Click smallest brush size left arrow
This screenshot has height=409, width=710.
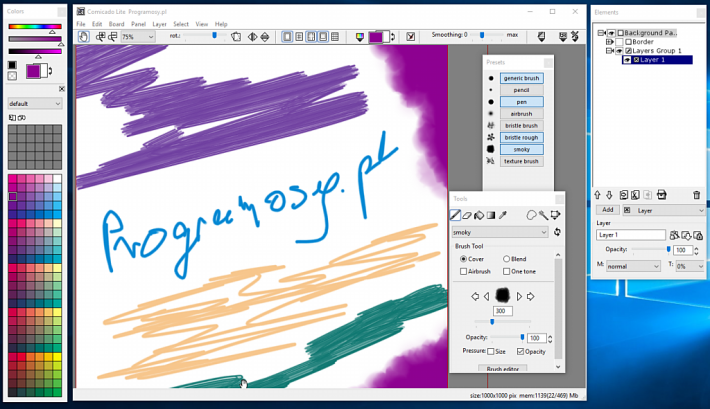coord(475,296)
